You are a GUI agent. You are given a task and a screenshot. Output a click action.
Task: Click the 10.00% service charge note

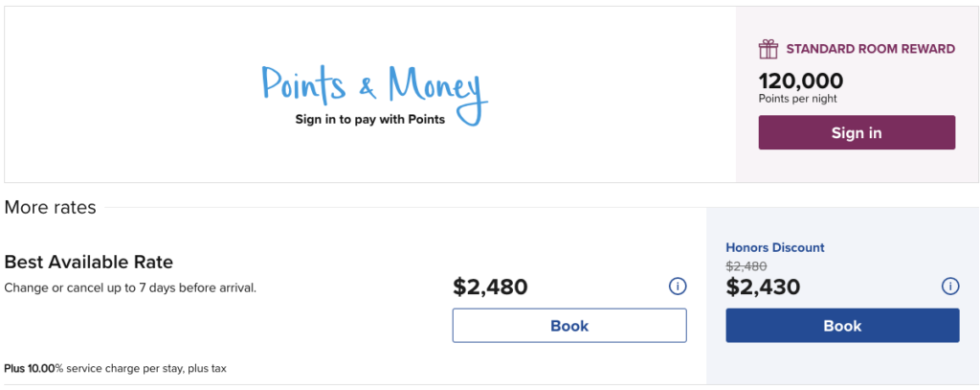pyautogui.click(x=115, y=368)
